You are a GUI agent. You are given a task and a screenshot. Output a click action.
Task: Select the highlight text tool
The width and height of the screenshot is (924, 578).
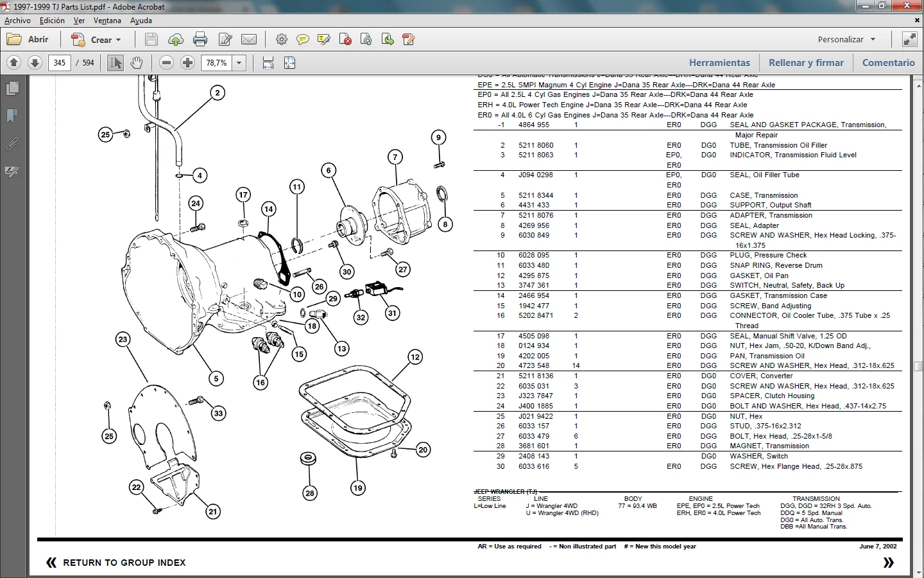(324, 40)
